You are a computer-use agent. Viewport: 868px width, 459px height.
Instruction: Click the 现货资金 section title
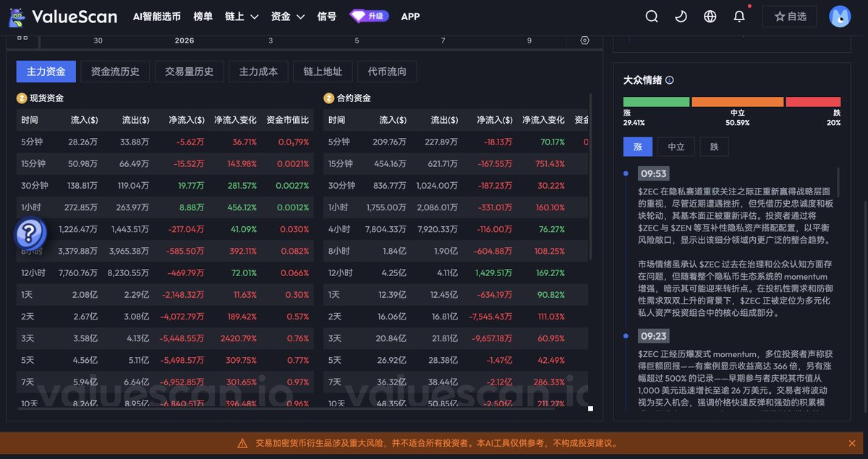click(x=46, y=98)
